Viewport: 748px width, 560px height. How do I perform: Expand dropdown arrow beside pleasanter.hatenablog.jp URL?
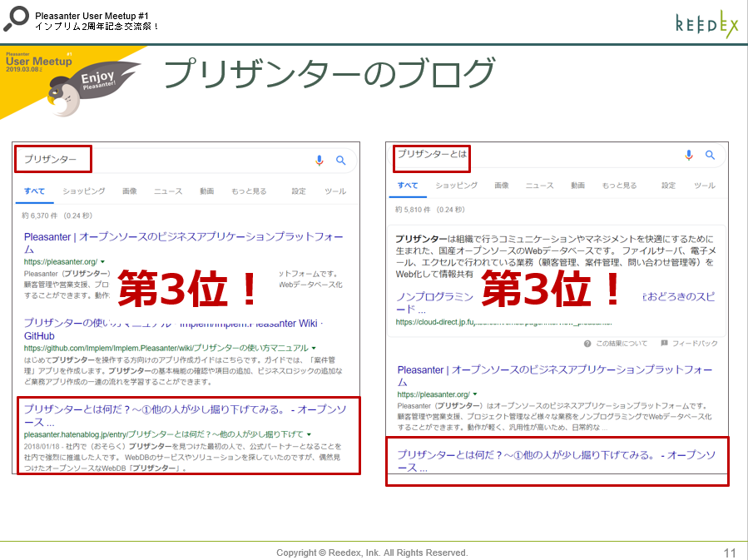point(310,434)
